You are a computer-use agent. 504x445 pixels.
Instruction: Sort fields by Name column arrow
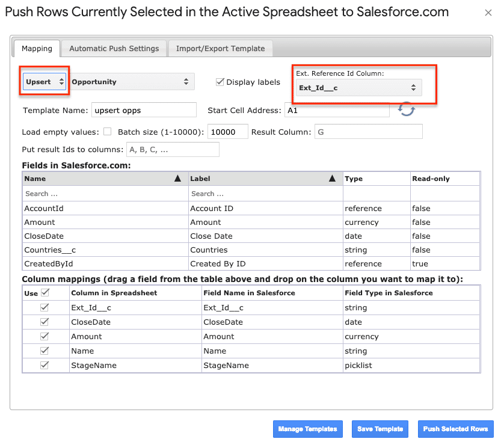coord(177,179)
